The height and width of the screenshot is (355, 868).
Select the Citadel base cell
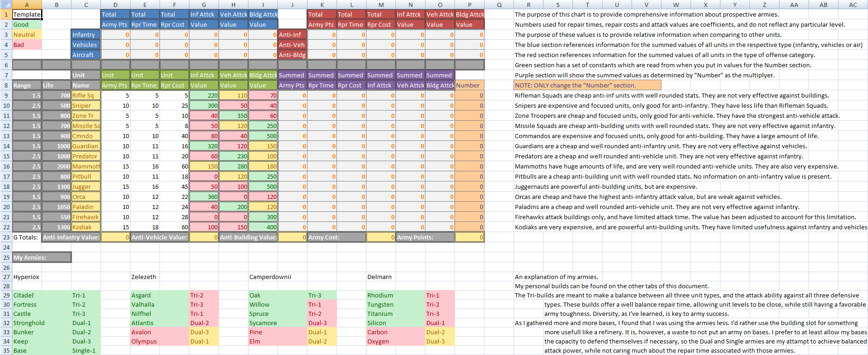(x=27, y=295)
